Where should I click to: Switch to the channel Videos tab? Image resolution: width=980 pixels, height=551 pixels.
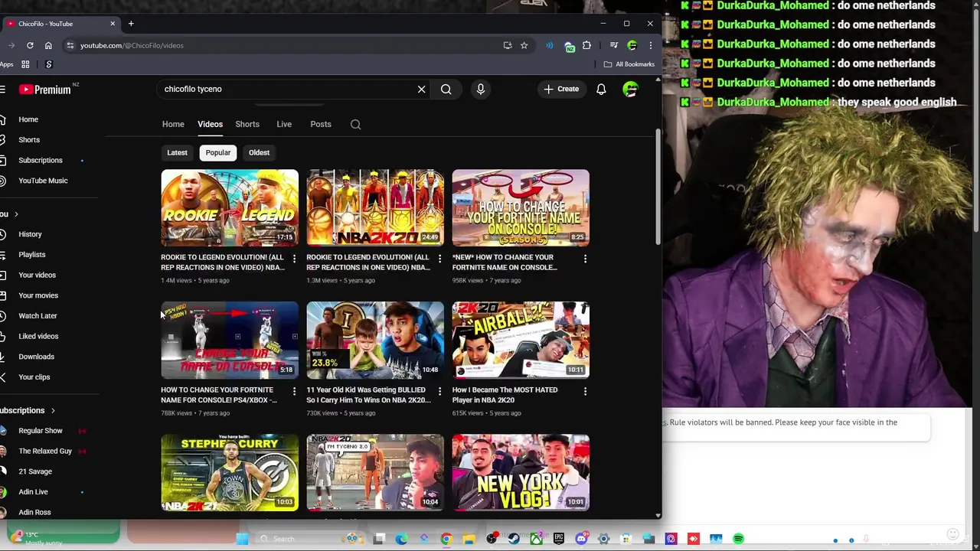click(210, 124)
